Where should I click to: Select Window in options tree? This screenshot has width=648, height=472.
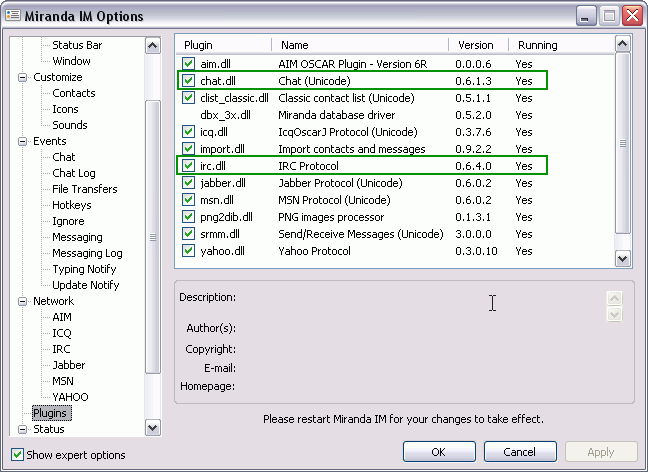(x=71, y=61)
